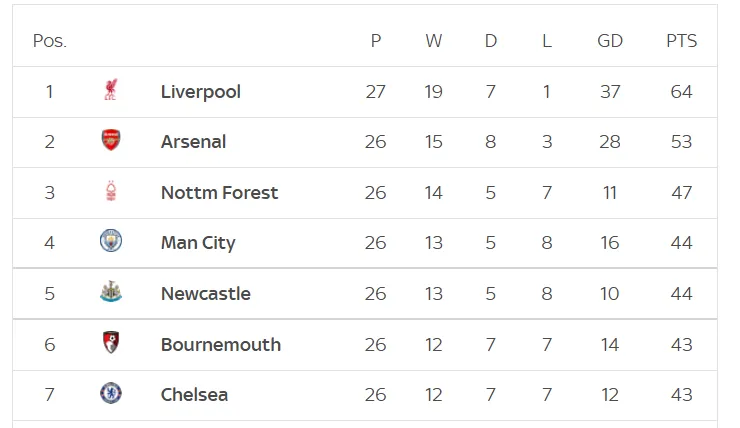Viewport: 740px width, 428px height.
Task: Open the Nottm Forest team link
Action: tap(219, 193)
